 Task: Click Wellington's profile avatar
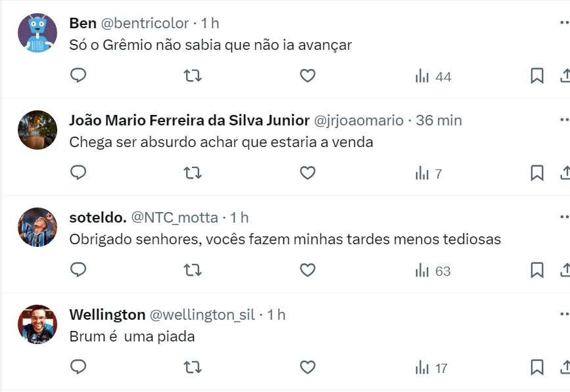pyautogui.click(x=37, y=324)
